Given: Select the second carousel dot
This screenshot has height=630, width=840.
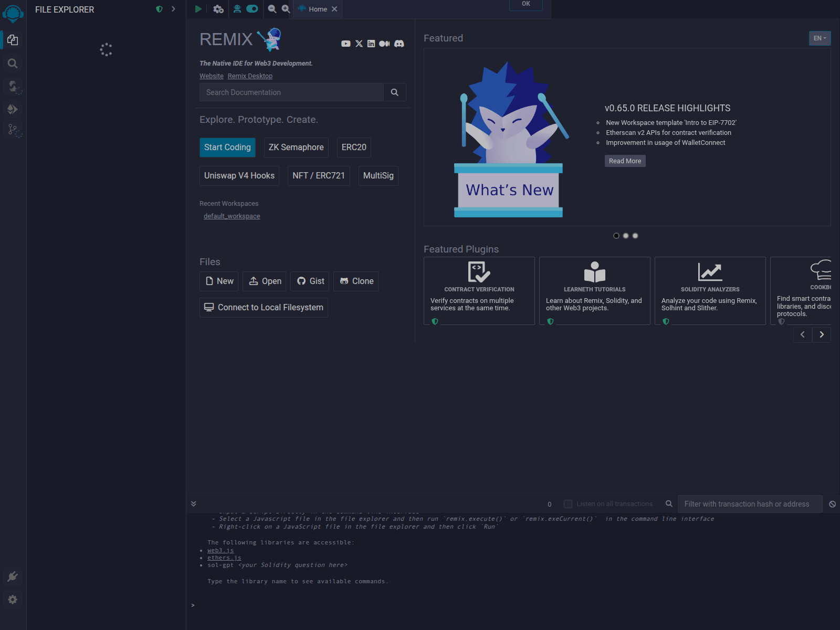Looking at the screenshot, I should point(626,236).
